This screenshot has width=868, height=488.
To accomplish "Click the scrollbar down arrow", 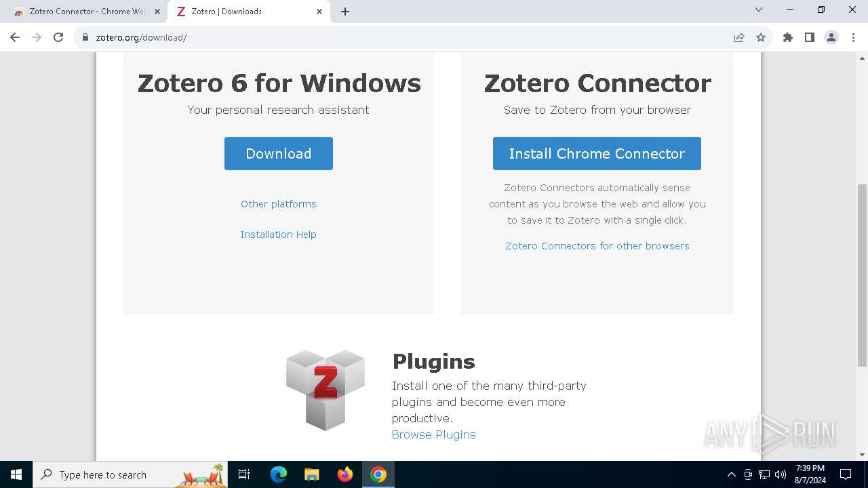I will (862, 455).
